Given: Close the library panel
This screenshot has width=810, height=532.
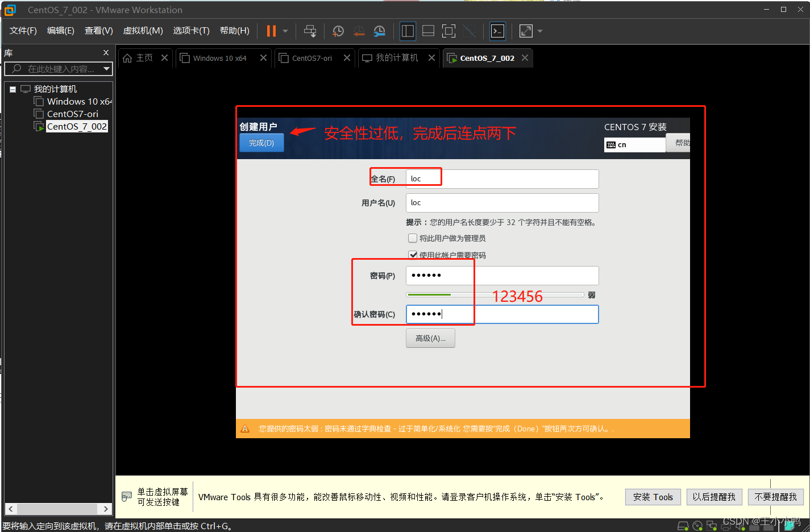Looking at the screenshot, I should tap(106, 53).
